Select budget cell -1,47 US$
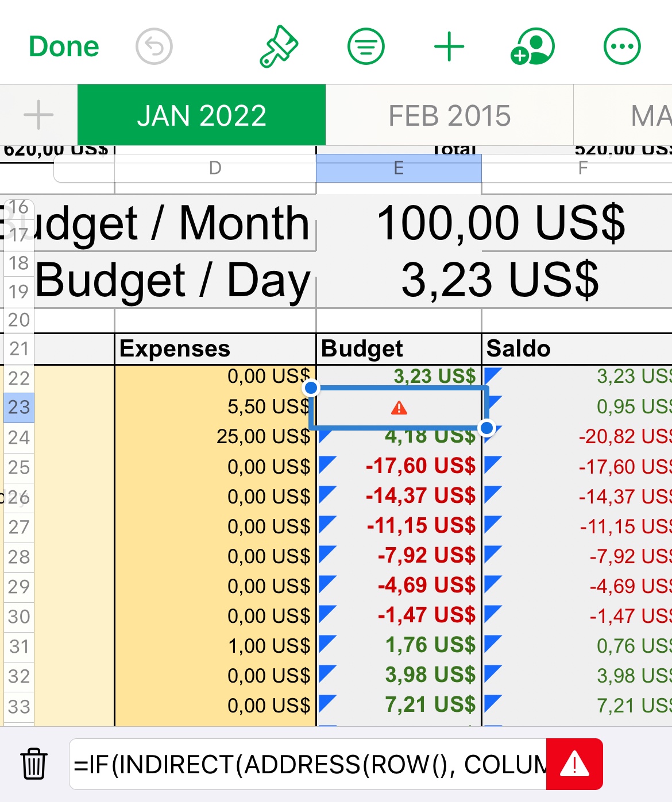 [x=399, y=616]
